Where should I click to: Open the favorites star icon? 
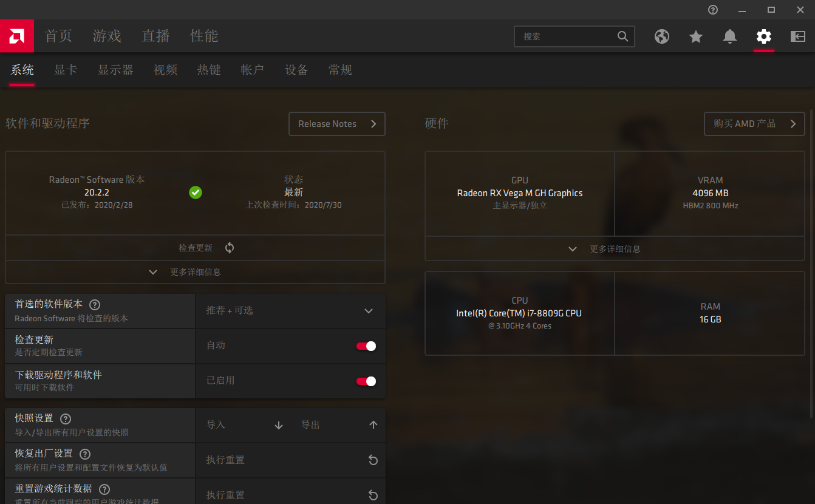(696, 36)
